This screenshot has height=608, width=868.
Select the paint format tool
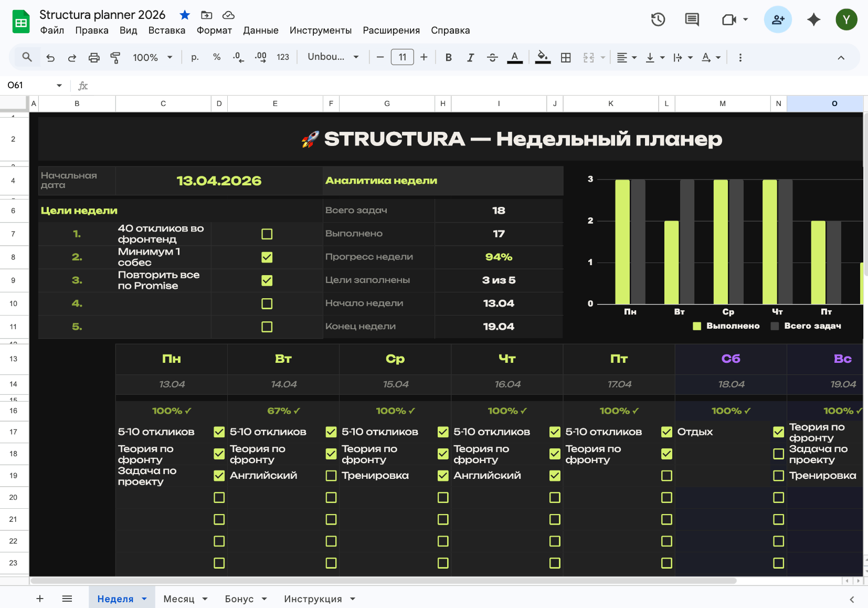(x=116, y=57)
